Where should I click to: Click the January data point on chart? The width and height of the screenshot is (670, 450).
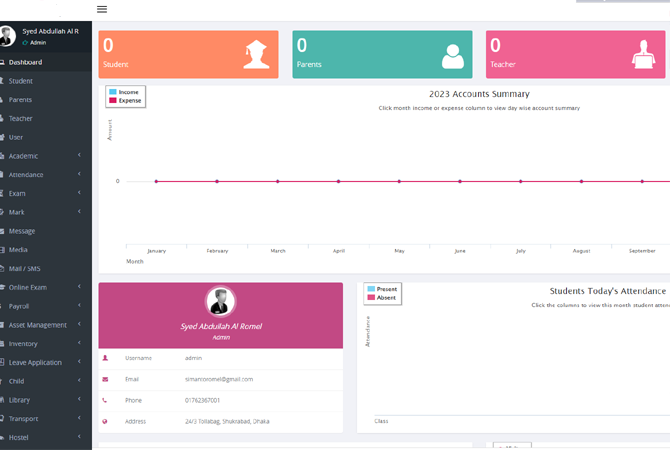point(156,181)
